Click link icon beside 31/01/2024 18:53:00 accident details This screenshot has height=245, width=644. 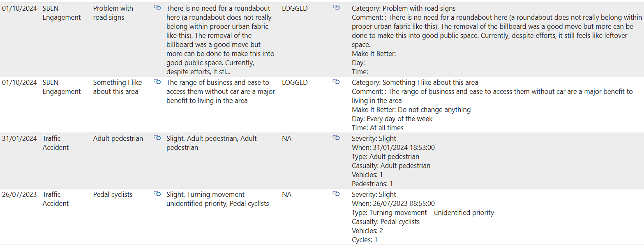(x=336, y=138)
